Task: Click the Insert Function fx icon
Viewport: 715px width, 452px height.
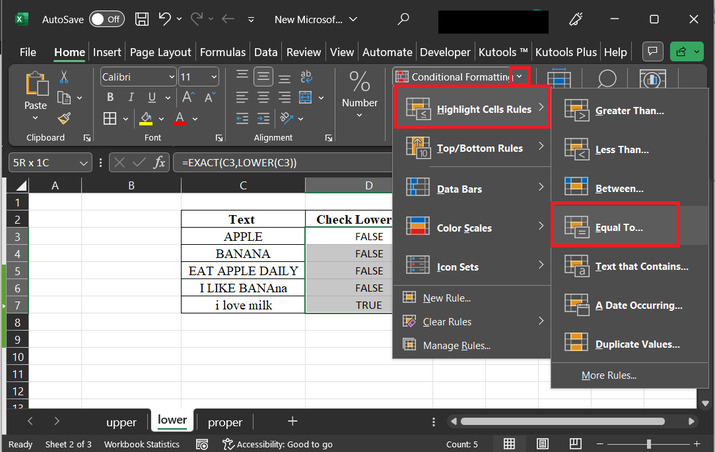Action: [159, 162]
